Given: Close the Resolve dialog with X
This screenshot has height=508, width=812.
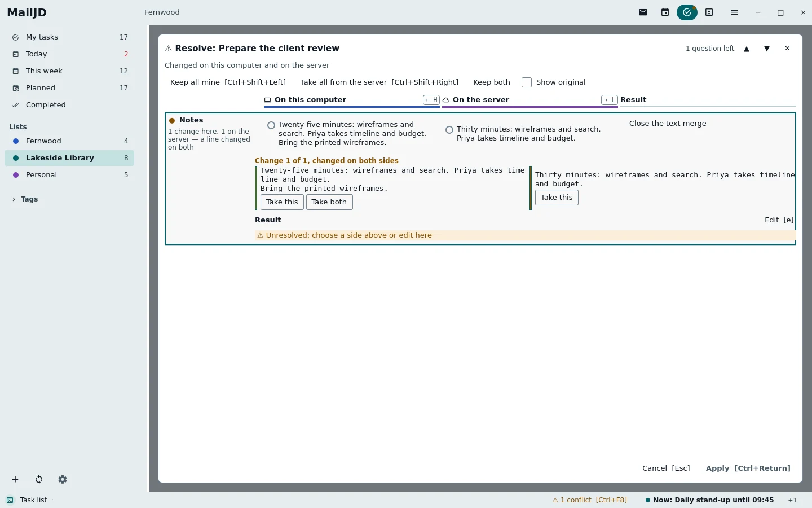Looking at the screenshot, I should [x=788, y=49].
